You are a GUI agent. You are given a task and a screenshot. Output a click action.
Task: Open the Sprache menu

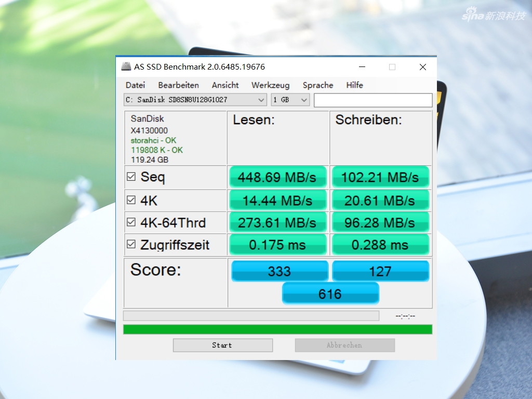(x=317, y=85)
